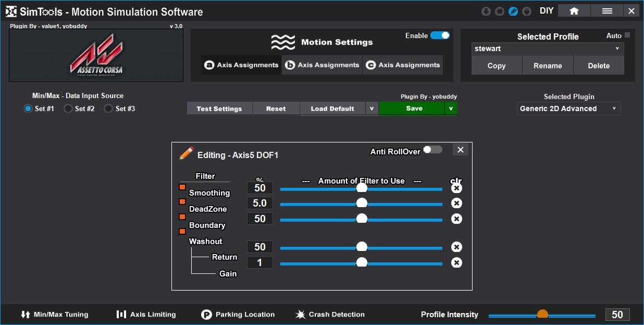Expand the Load Default arrow dropdown
This screenshot has width=644, height=325.
(x=371, y=109)
